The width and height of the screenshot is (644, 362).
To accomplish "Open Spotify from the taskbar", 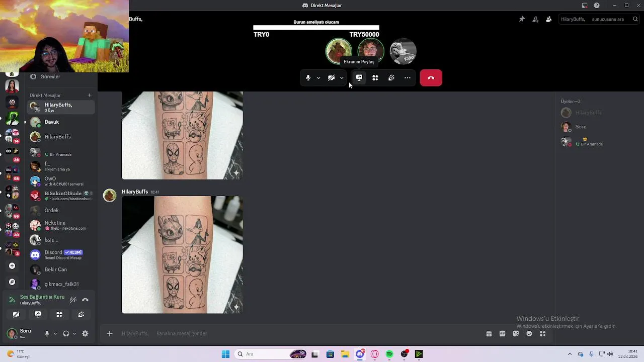I will click(389, 354).
